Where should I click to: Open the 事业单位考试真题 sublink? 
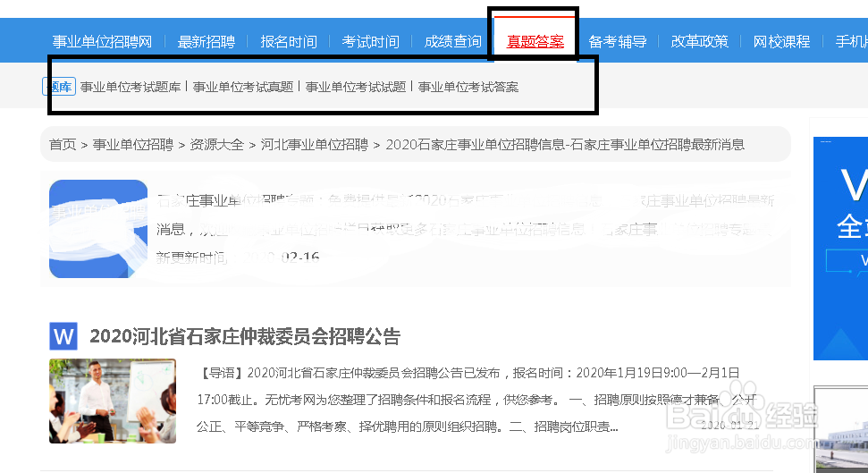click(x=243, y=87)
